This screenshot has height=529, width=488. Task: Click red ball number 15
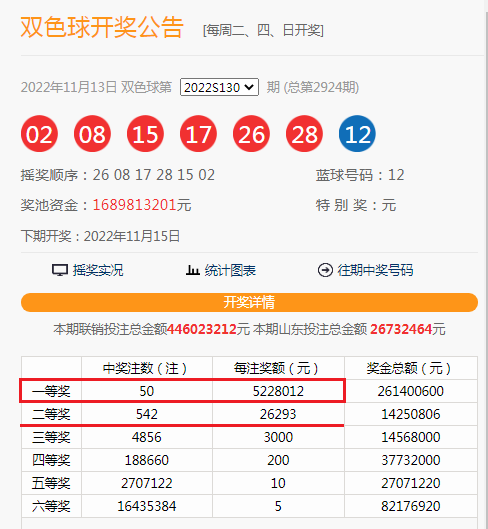[x=145, y=134]
